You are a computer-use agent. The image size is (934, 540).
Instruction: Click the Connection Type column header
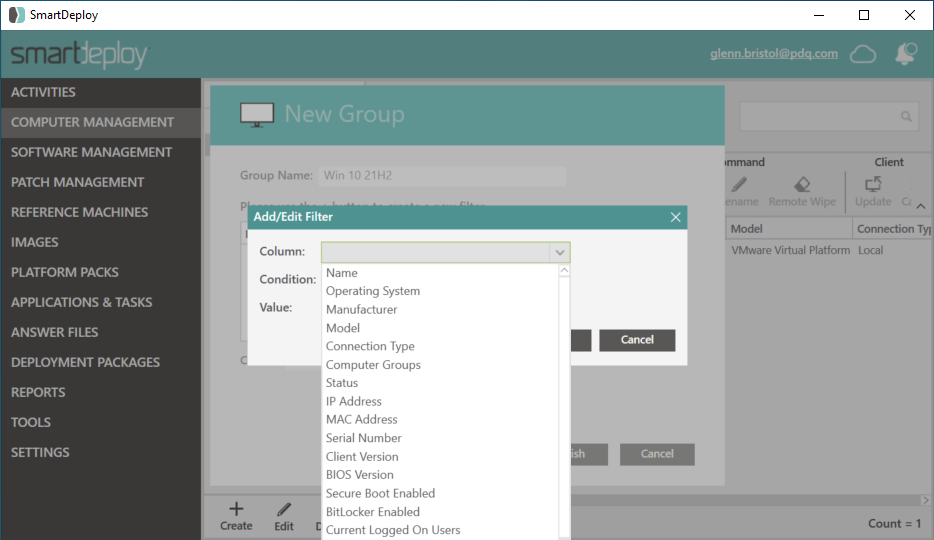(893, 229)
